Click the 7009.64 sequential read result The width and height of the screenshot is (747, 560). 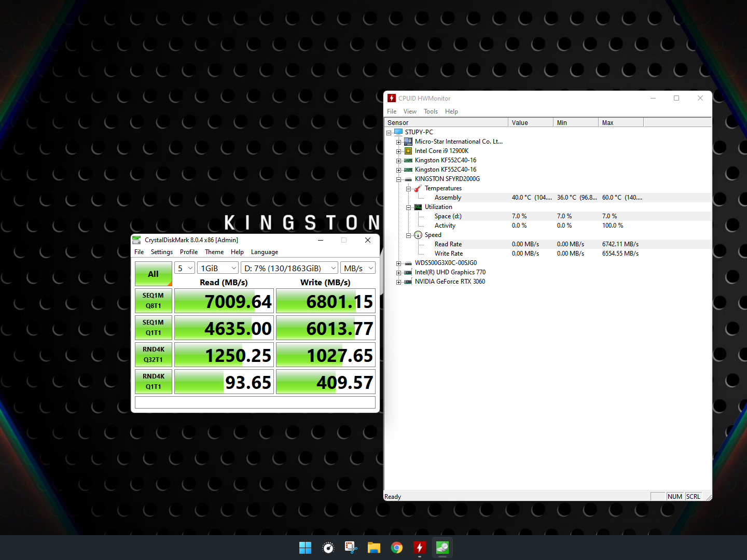pos(224,301)
